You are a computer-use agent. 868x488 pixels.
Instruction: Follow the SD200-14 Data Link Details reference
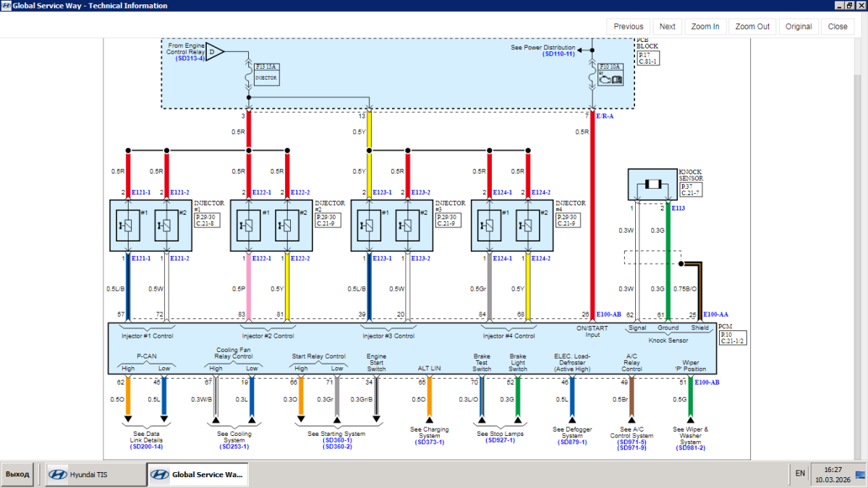point(147,447)
